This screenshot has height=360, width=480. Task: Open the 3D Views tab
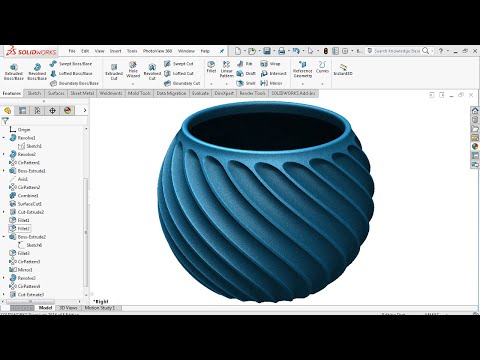[68, 308]
